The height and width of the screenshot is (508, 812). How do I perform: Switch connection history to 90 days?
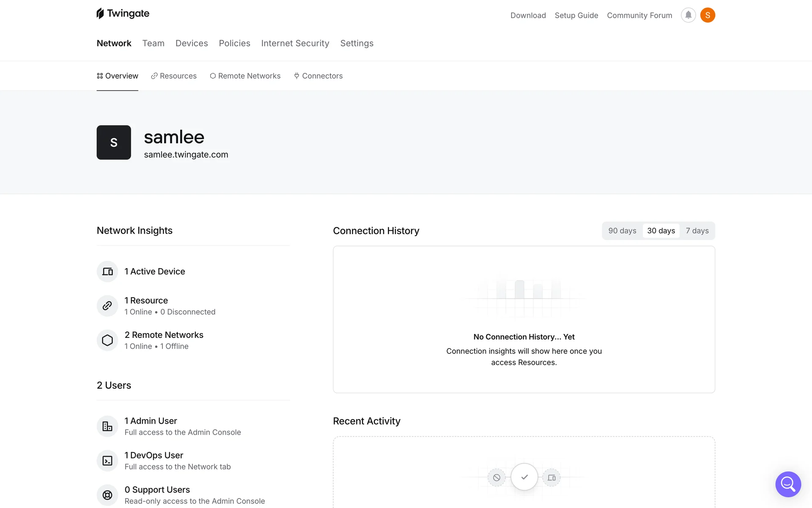tap(622, 231)
